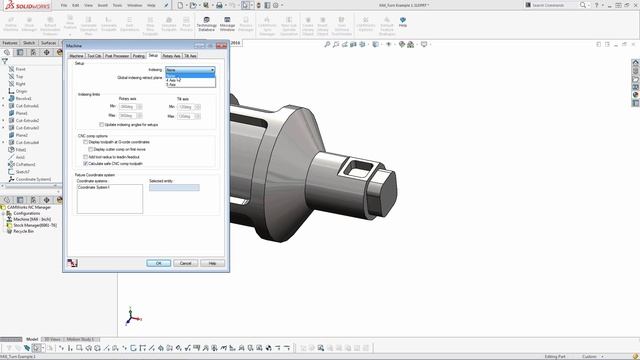Screen dimensions: 640x360
Task: Expand the Cut-Extrude3 feature node
Action: tap(4, 128)
